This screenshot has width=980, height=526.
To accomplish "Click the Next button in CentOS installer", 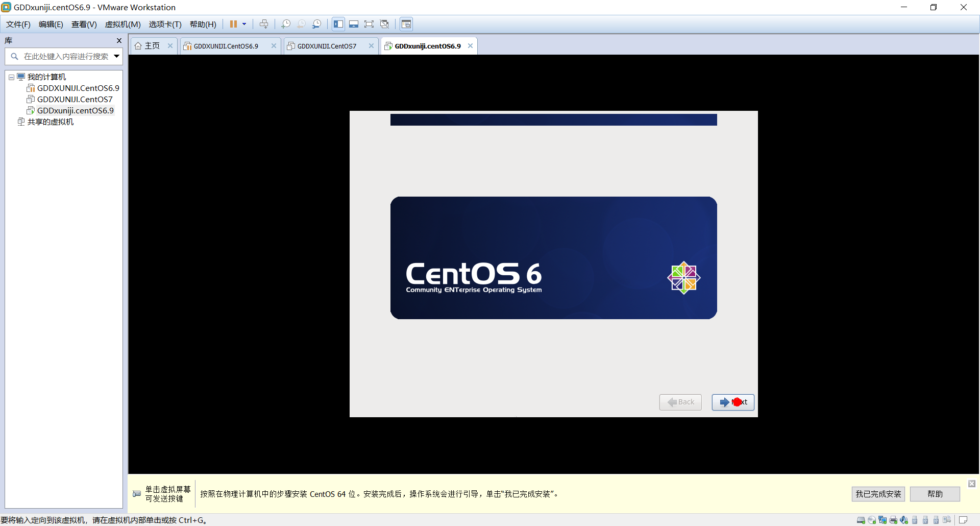I will (x=733, y=402).
